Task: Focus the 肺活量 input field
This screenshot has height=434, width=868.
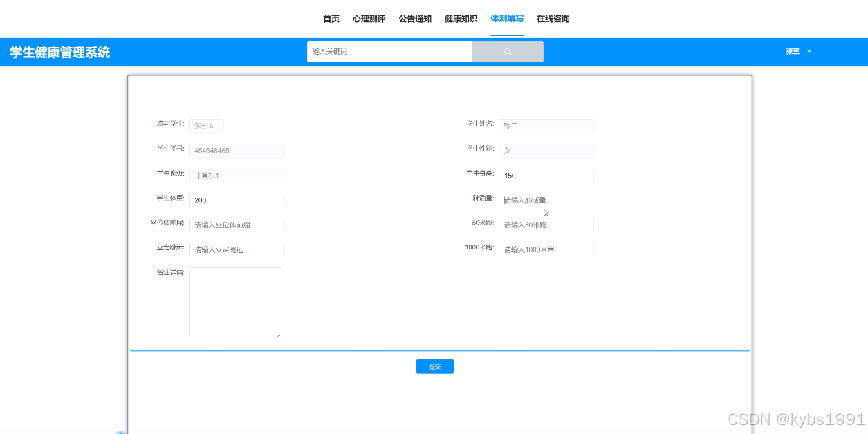Action: [x=546, y=200]
